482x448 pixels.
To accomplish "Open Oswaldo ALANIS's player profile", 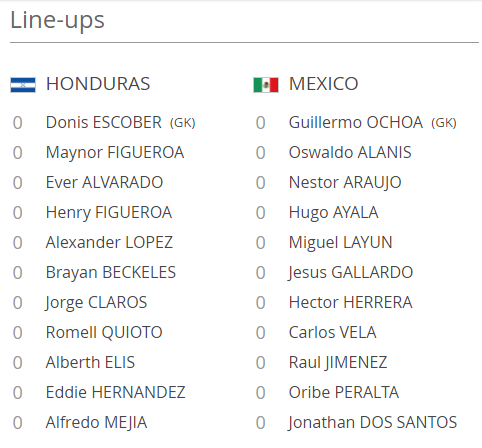I will coord(350,152).
